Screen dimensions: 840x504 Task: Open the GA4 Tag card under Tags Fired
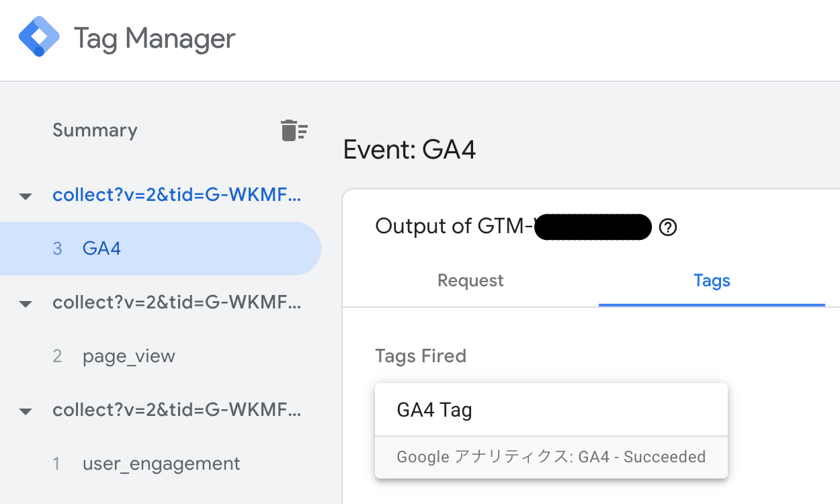[x=551, y=409]
